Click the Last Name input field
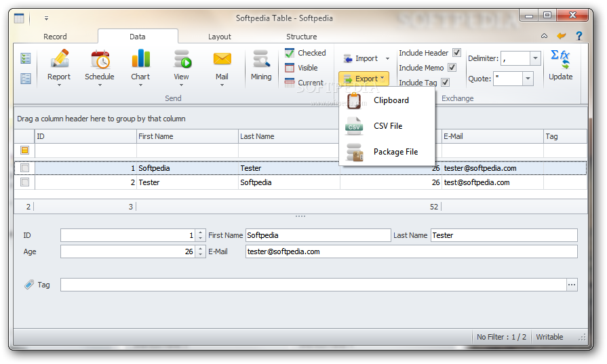Image resolution: width=607 pixels, height=364 pixels. 504,235
